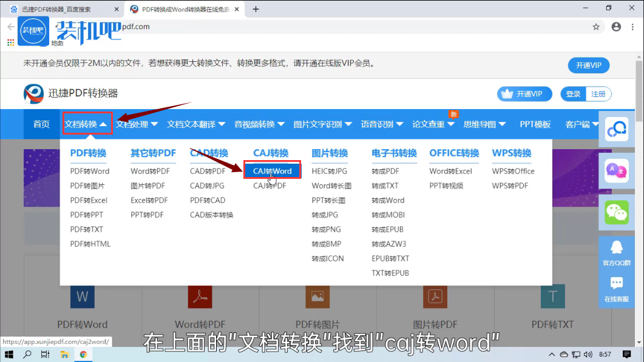Click the 登录 login button
The image size is (644, 362).
pyautogui.click(x=574, y=94)
